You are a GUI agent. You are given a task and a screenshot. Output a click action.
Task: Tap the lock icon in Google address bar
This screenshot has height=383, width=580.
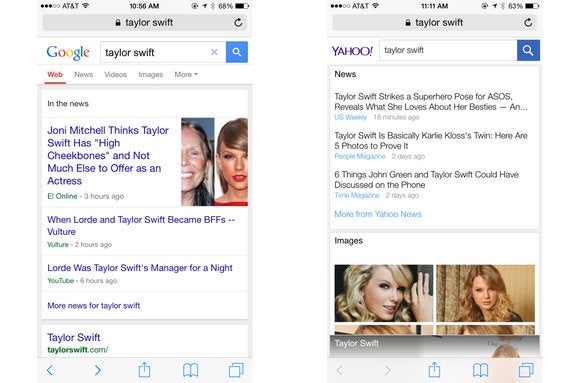118,23
